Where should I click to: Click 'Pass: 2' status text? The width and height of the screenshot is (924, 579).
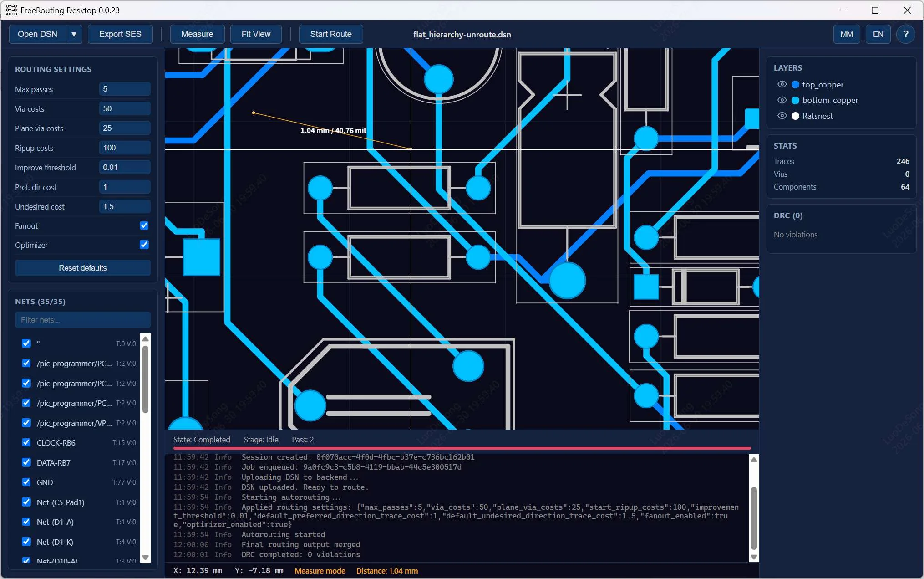tap(303, 440)
